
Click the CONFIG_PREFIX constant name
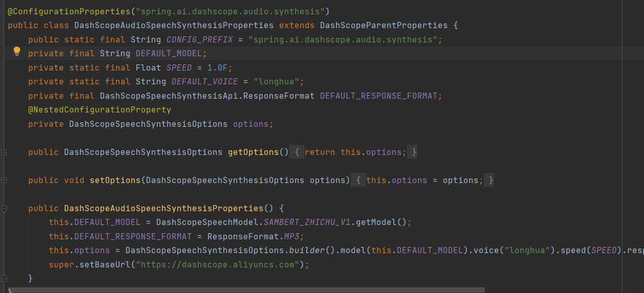point(200,39)
